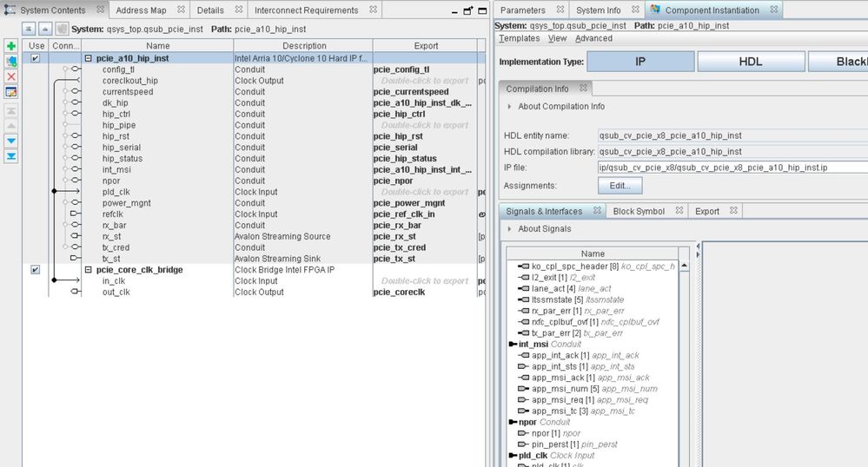Expand About Compilation Info section
Viewport: 868px width, 467px height.
[509, 106]
